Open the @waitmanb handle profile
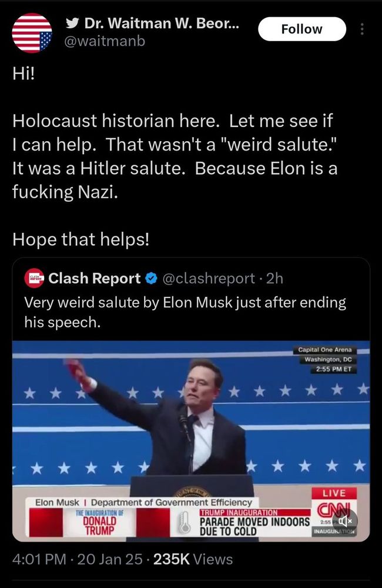This screenshot has height=588, width=382. pyautogui.click(x=105, y=41)
